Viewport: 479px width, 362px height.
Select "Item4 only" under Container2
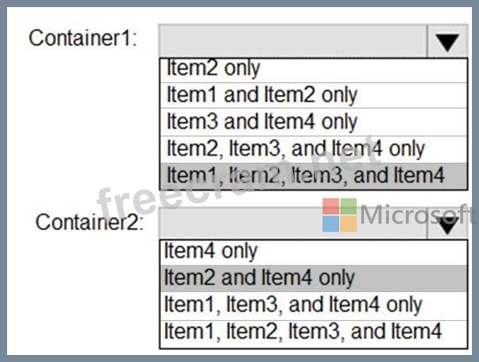pos(313,252)
